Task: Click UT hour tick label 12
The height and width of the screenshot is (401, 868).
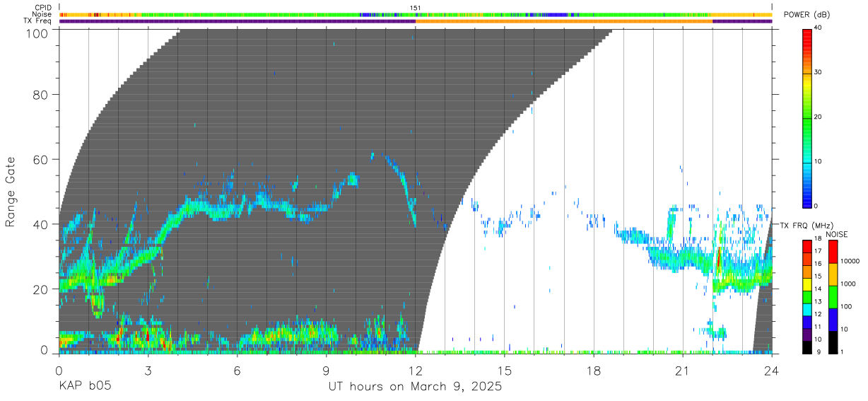Action: 416,371
